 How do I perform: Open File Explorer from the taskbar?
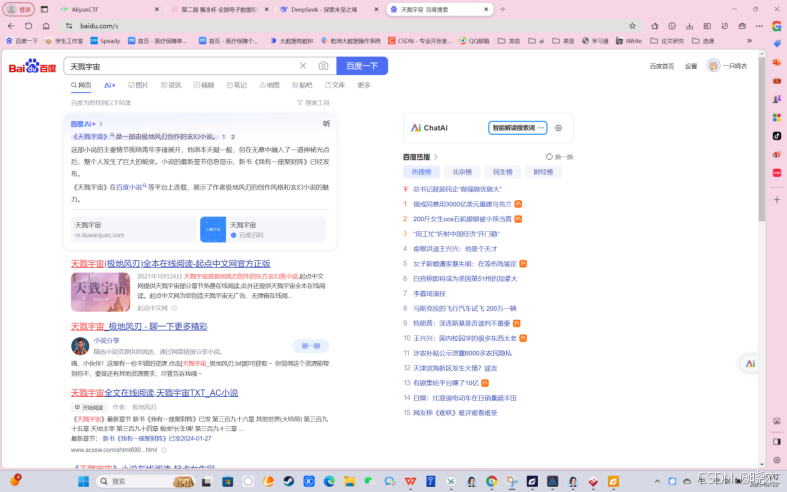(349, 481)
